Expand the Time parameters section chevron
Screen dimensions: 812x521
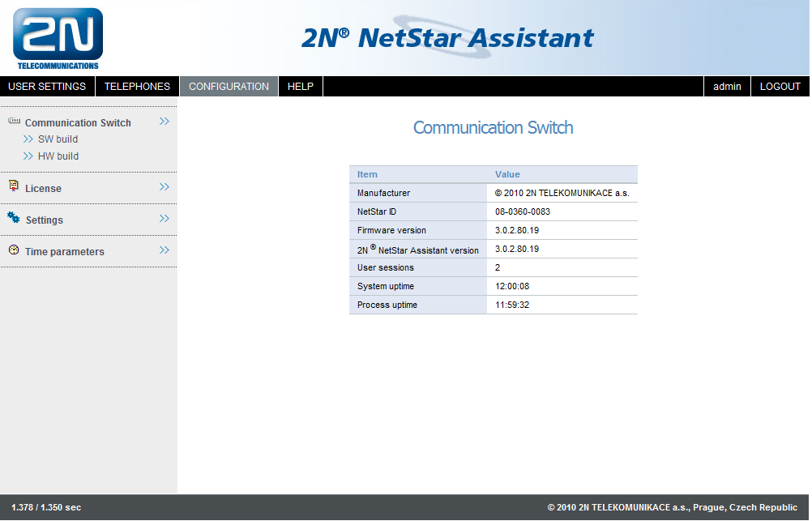(x=165, y=250)
